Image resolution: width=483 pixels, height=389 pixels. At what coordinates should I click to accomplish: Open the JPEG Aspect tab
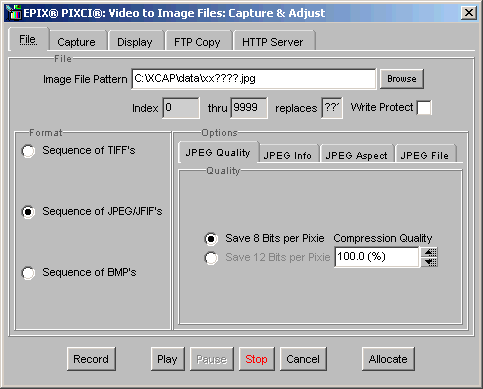click(356, 155)
